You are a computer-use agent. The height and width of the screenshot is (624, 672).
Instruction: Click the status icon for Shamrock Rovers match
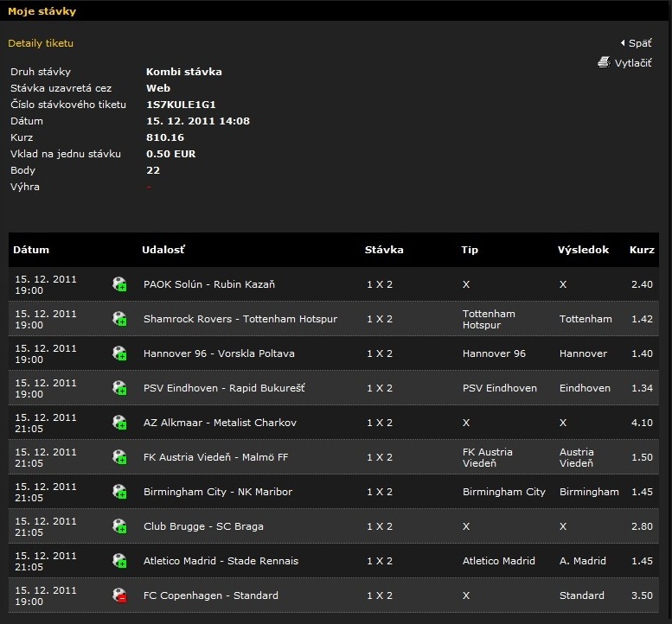click(x=119, y=319)
